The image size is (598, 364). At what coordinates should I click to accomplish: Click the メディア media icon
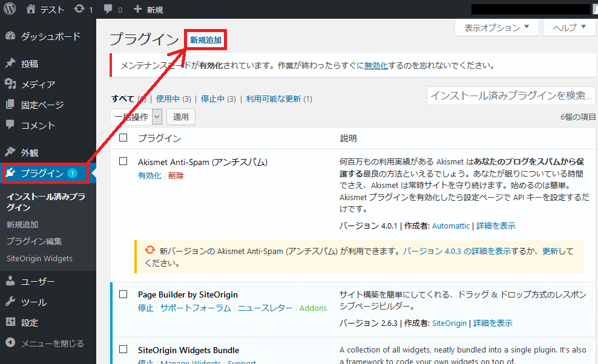10,84
